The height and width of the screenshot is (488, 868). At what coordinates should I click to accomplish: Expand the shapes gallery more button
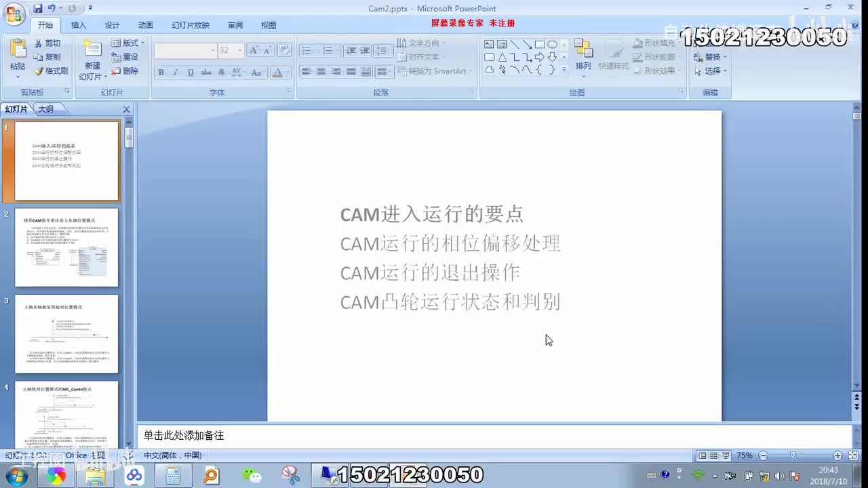pos(564,69)
